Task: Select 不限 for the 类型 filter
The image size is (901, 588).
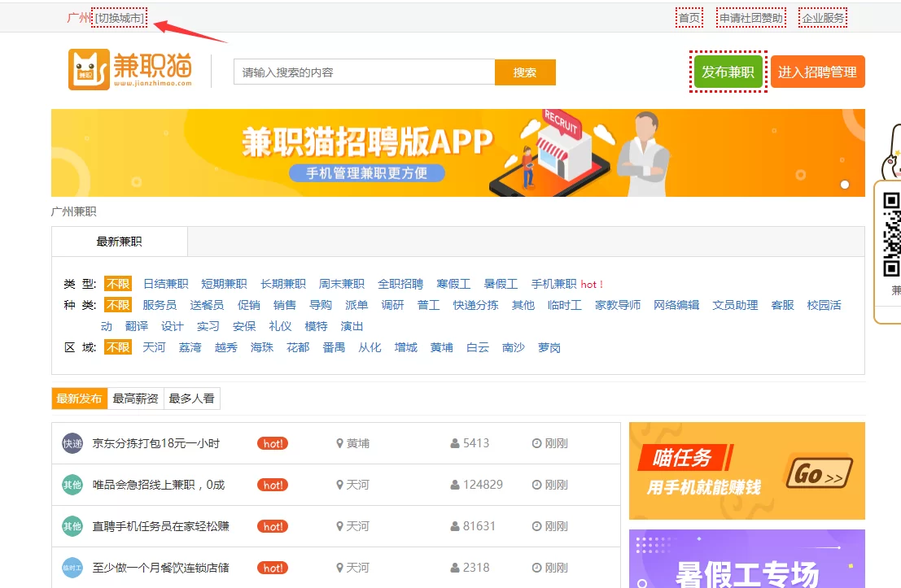Action: (x=117, y=283)
